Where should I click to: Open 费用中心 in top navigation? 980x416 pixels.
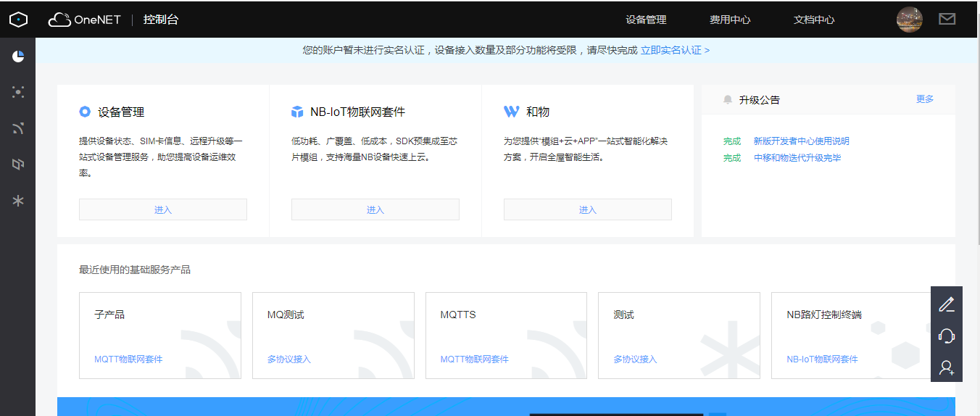tap(730, 20)
